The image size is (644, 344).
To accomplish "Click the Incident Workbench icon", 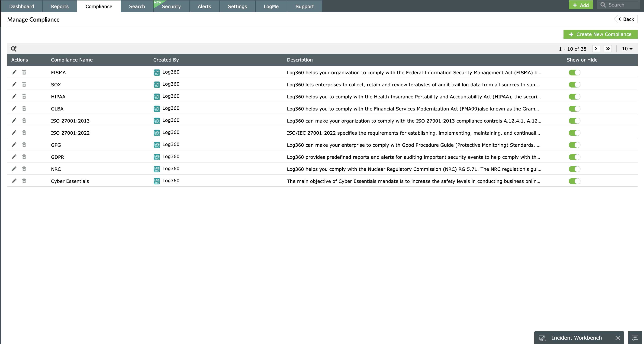I will [542, 338].
